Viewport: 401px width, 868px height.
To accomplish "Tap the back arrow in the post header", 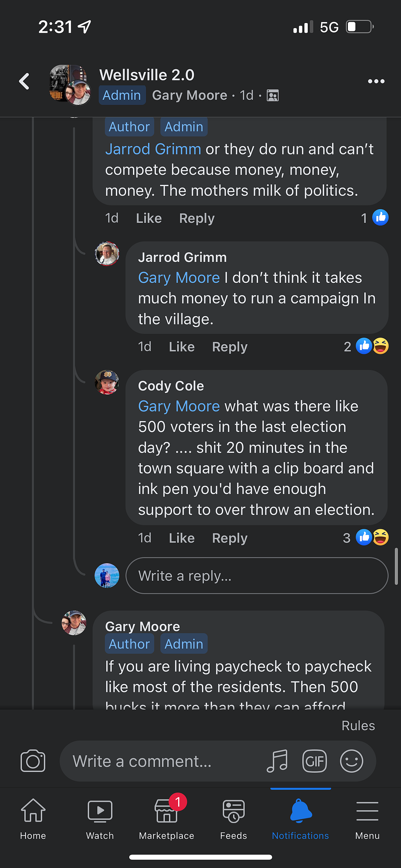I will click(x=24, y=81).
